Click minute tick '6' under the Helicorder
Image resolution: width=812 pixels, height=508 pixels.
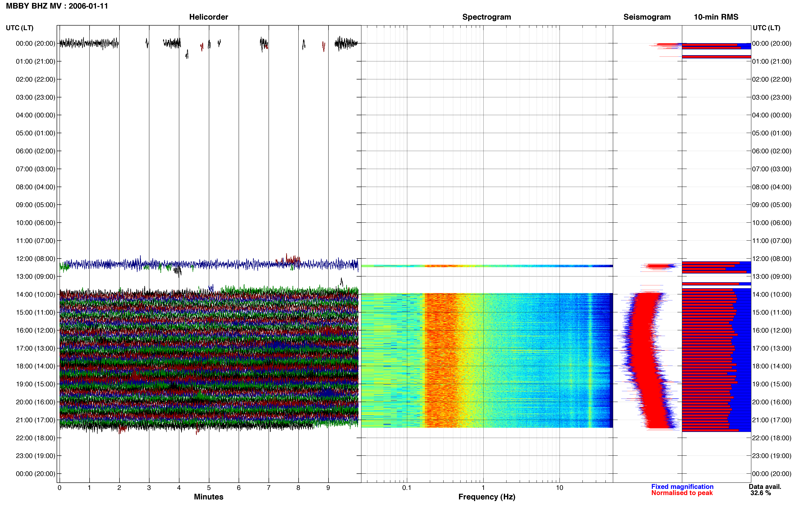(239, 488)
